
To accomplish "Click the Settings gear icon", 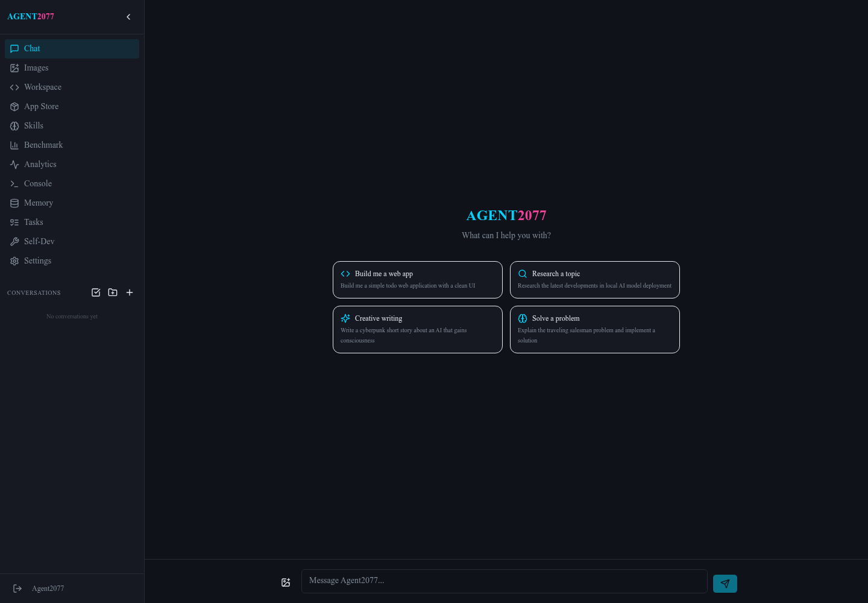I will (14, 261).
